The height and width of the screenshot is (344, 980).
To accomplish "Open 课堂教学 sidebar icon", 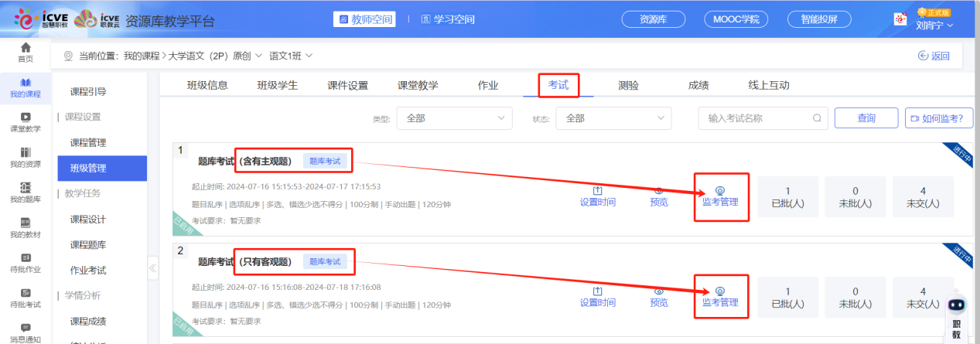I will [x=26, y=122].
